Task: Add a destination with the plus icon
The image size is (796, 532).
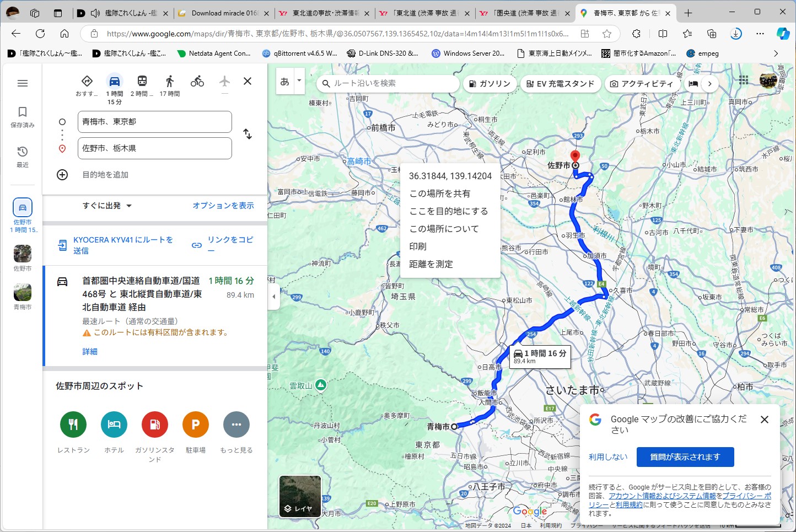Action: pyautogui.click(x=62, y=175)
